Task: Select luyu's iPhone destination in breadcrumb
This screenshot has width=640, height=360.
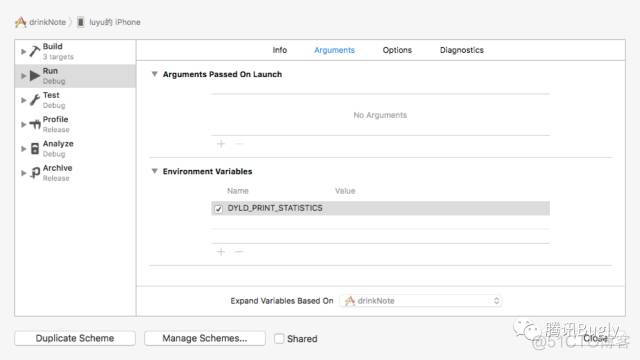Action: pos(115,22)
